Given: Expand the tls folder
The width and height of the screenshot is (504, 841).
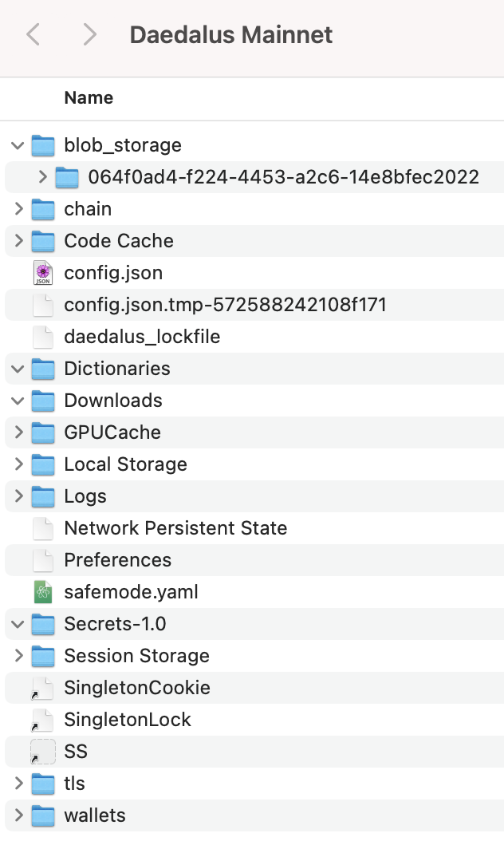Looking at the screenshot, I should coord(18,784).
